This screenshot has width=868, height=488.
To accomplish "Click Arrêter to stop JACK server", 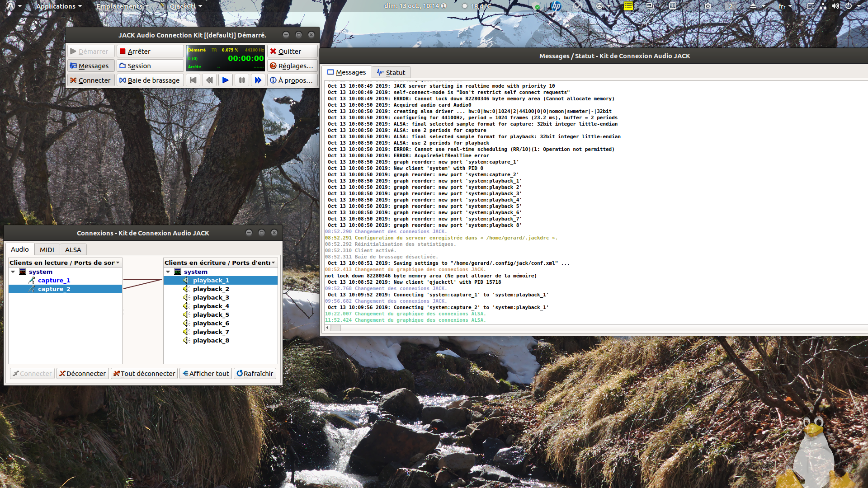I will [x=150, y=52].
